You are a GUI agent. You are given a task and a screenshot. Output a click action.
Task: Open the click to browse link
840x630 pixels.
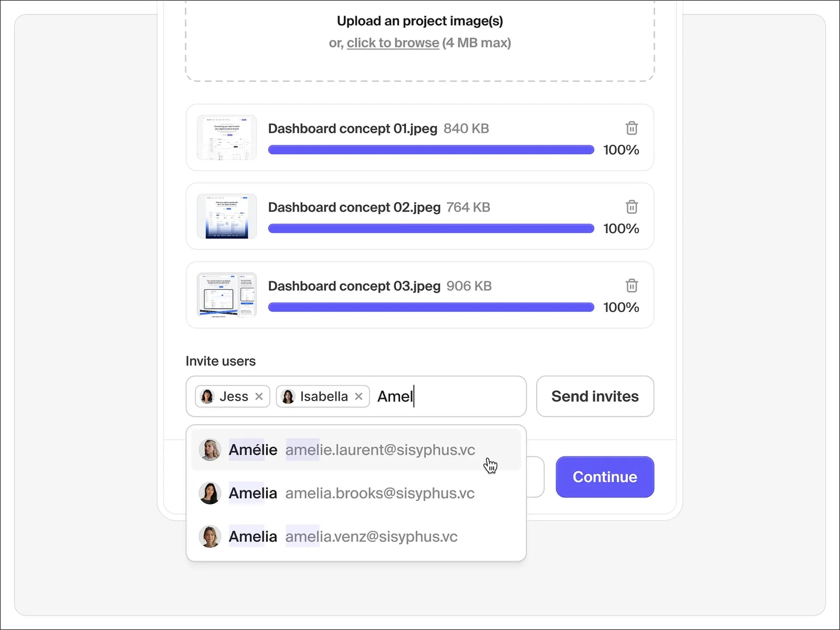[x=393, y=43]
